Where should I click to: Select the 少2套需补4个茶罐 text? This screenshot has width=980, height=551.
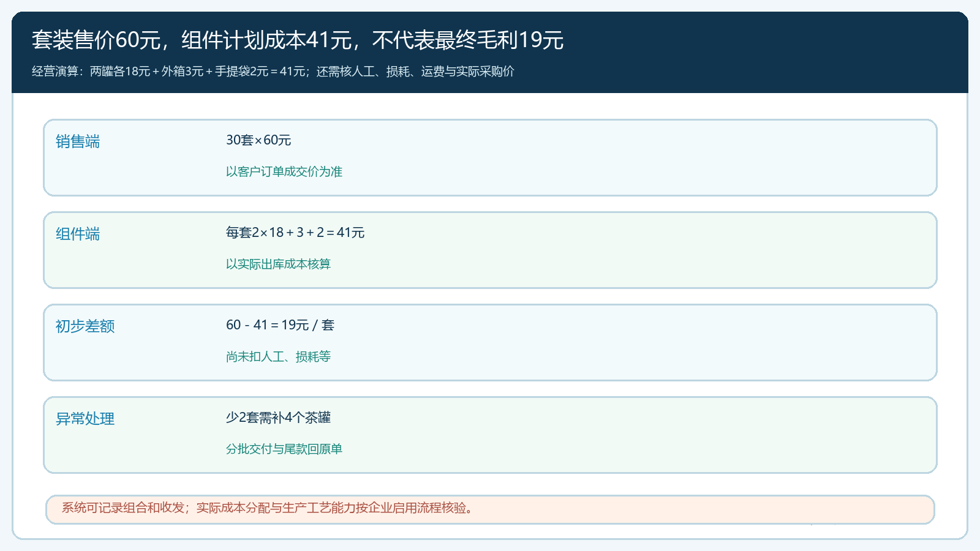[x=278, y=418]
